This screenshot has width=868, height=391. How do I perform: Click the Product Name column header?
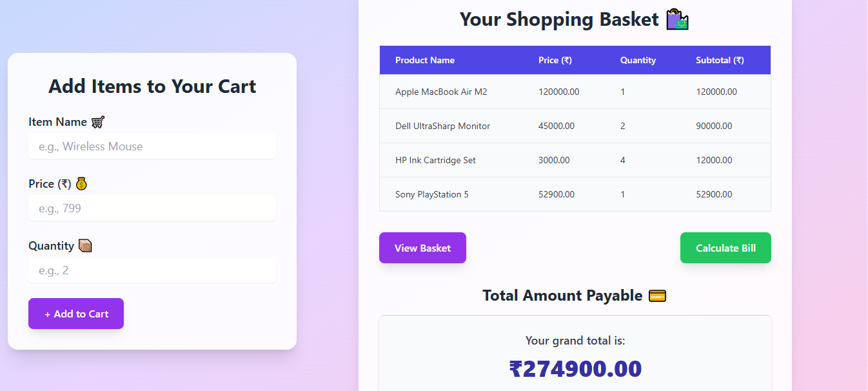(x=425, y=60)
